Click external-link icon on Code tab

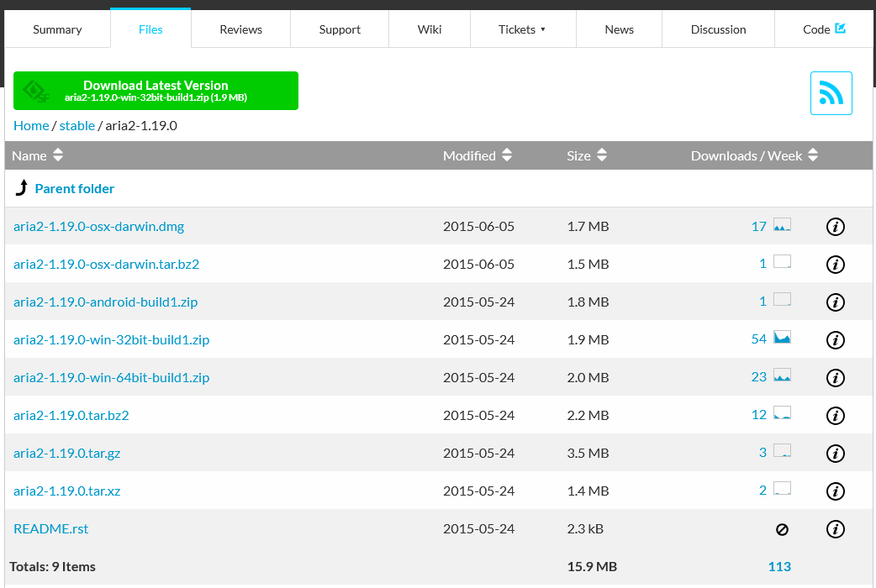click(841, 28)
